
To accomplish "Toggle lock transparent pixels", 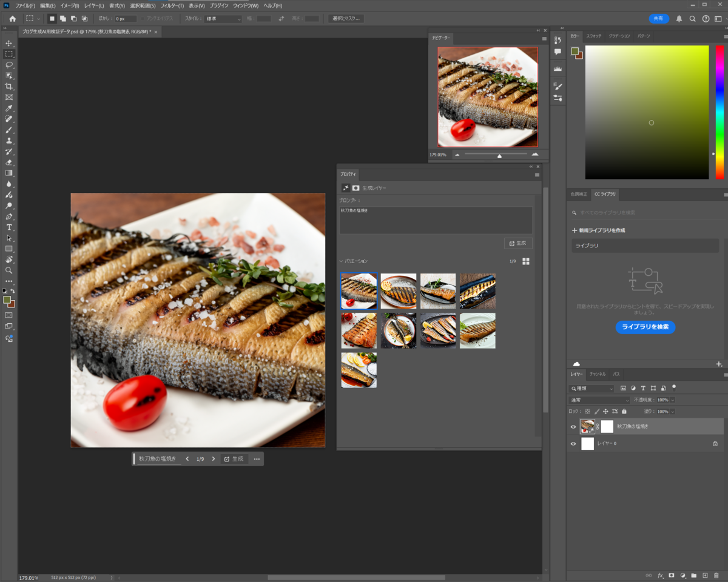I will click(587, 411).
